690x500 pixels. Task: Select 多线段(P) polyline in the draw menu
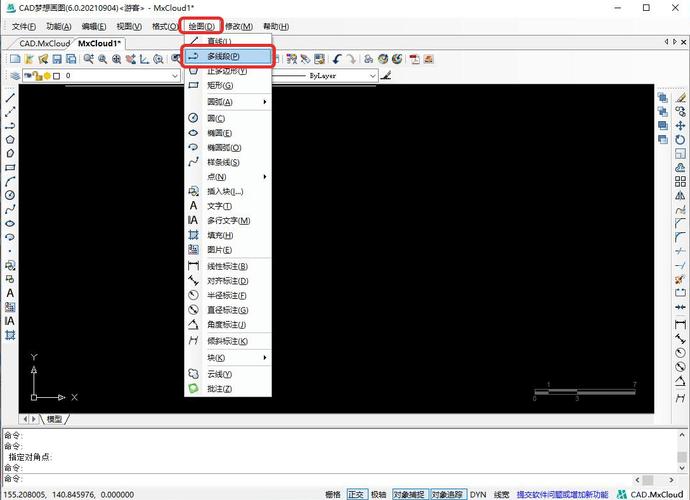point(226,57)
